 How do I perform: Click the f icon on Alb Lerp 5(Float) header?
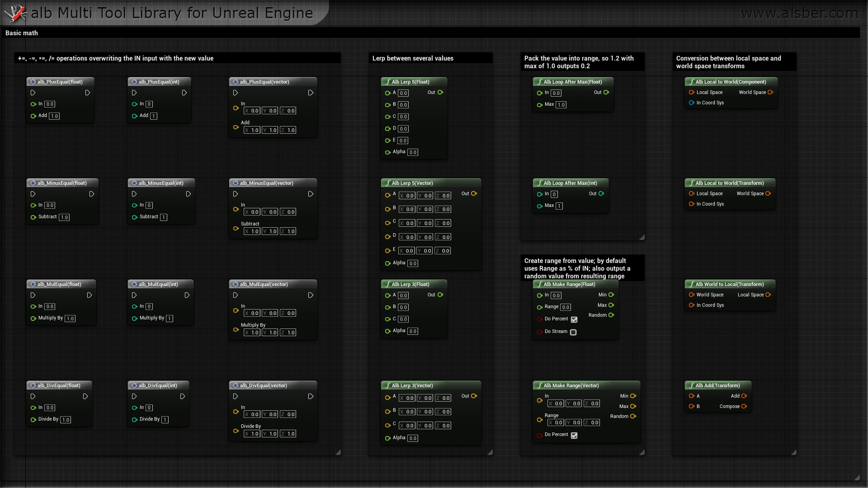tap(388, 82)
